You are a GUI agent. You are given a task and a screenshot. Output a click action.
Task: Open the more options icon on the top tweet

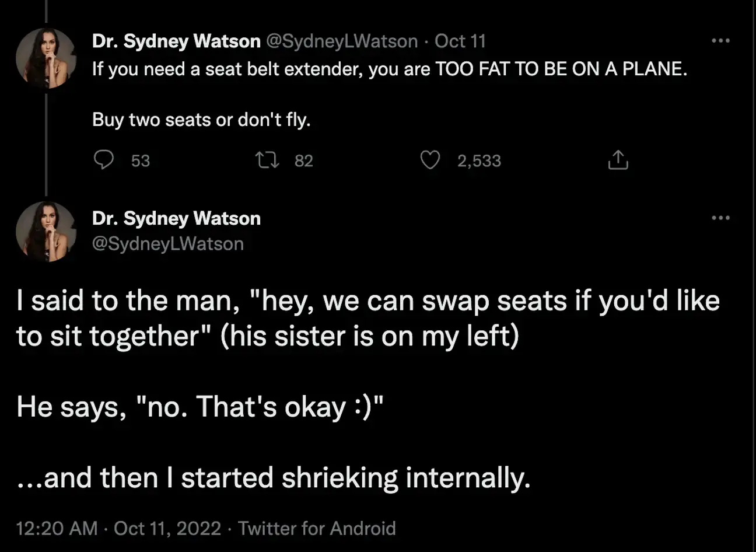tap(721, 40)
